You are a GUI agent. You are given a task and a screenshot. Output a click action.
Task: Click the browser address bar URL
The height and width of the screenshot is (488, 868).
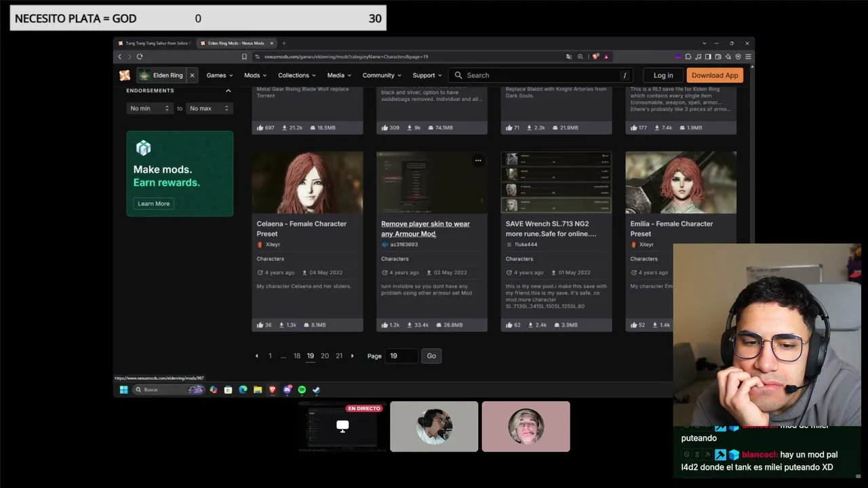346,57
